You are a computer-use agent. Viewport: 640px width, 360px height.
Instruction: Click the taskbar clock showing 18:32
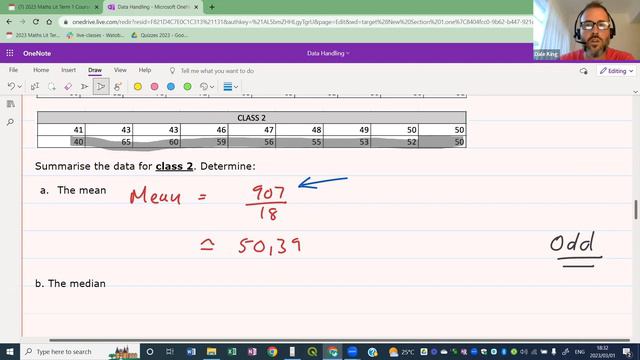(x=602, y=351)
